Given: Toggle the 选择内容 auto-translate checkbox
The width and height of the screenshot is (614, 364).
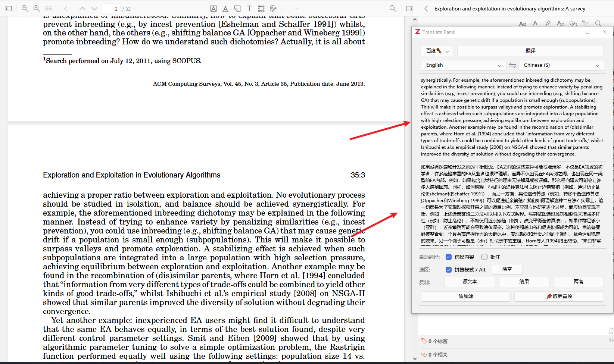Looking at the screenshot, I should click(449, 257).
